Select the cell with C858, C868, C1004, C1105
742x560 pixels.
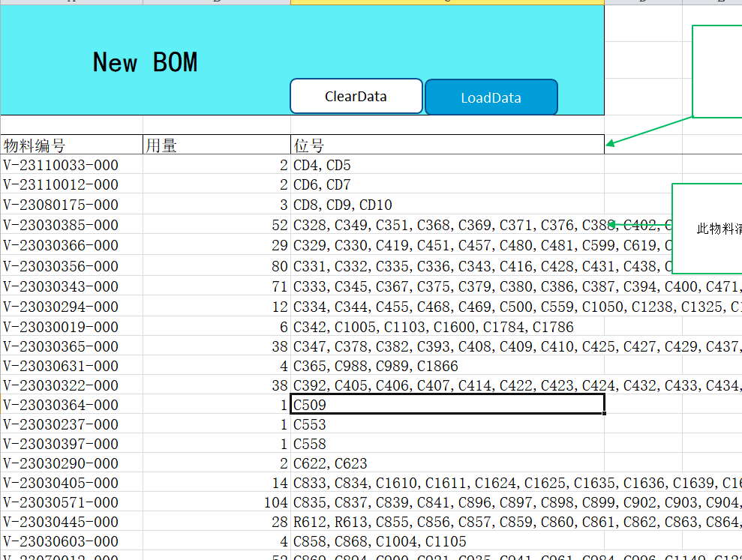coord(448,541)
